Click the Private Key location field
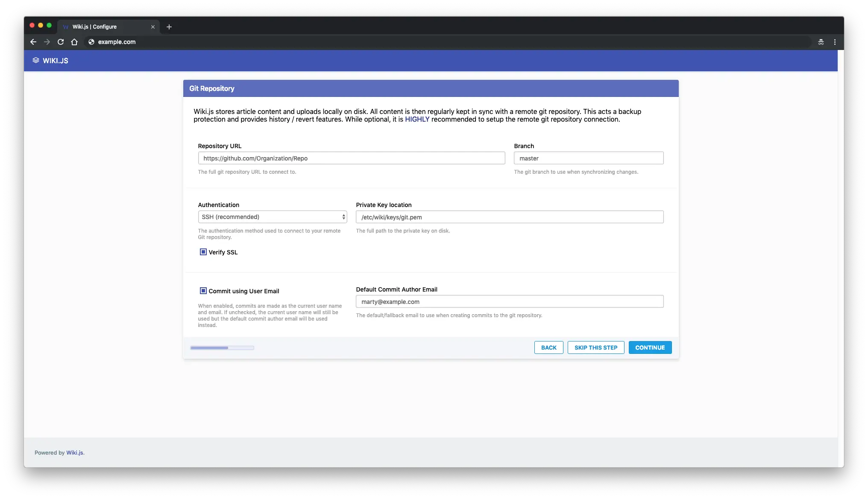868x499 pixels. [x=510, y=217]
